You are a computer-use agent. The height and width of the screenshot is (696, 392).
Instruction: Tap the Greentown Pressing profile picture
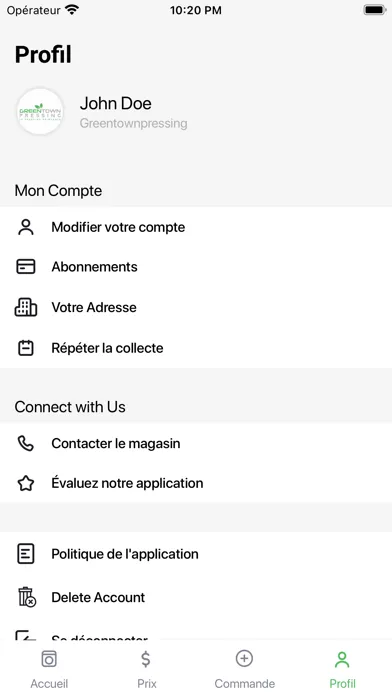pyautogui.click(x=40, y=111)
